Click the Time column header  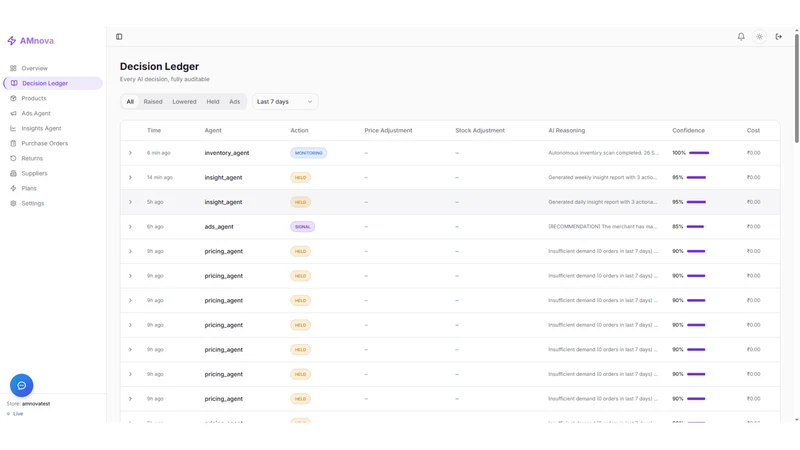point(154,131)
